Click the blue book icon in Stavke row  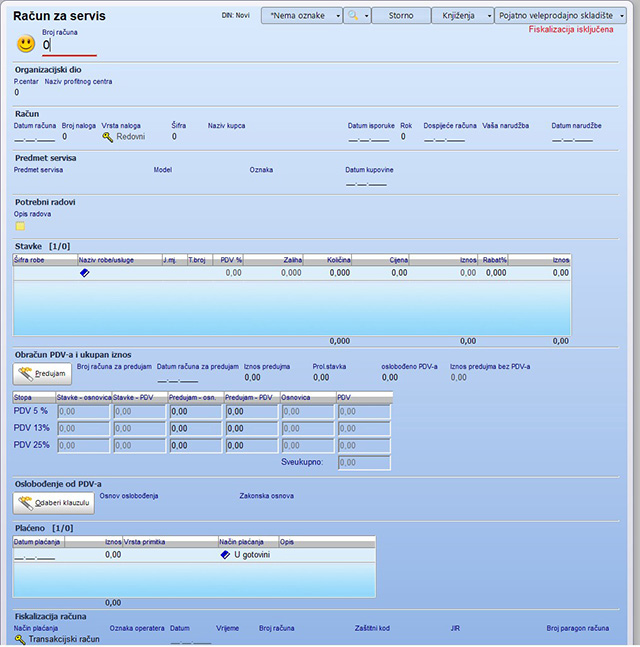[x=84, y=273]
